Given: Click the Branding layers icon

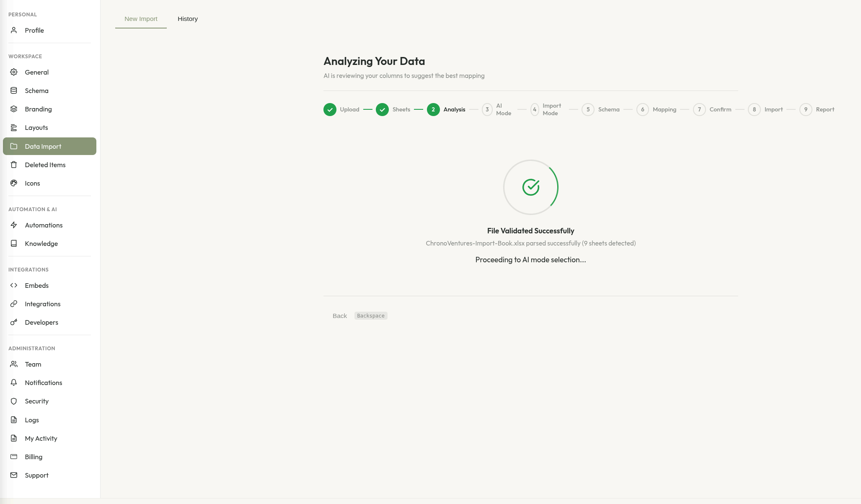Looking at the screenshot, I should [x=14, y=109].
